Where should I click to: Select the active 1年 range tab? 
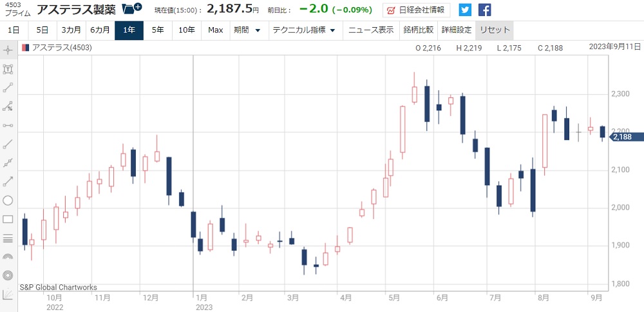point(129,30)
